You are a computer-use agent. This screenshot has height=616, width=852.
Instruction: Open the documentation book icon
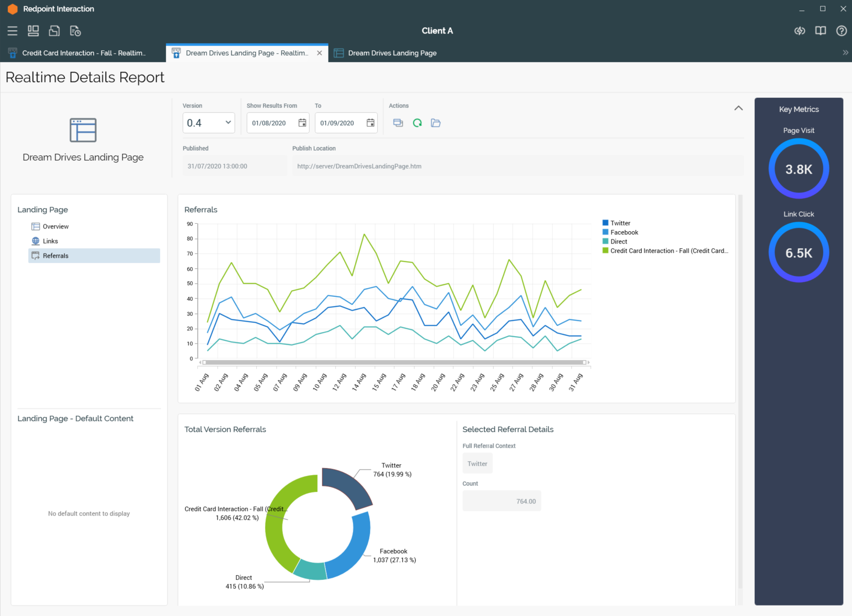coord(821,31)
